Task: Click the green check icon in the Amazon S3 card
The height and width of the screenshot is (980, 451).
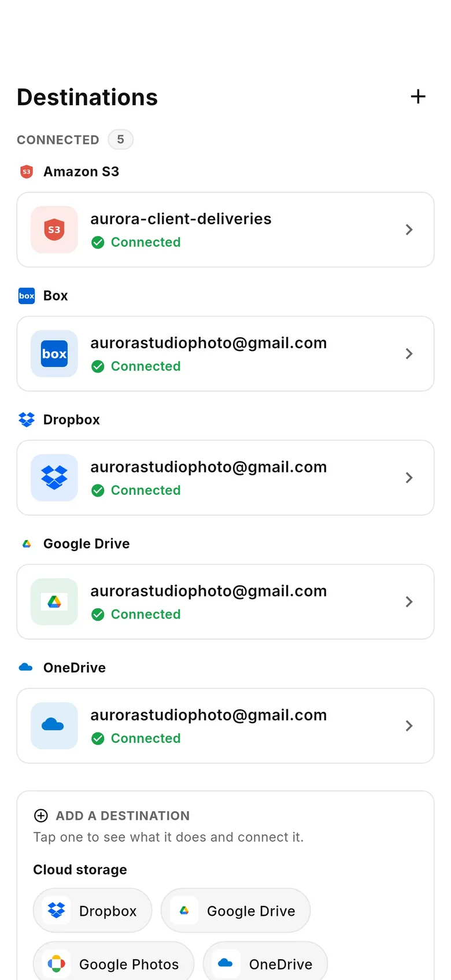Action: (x=98, y=242)
